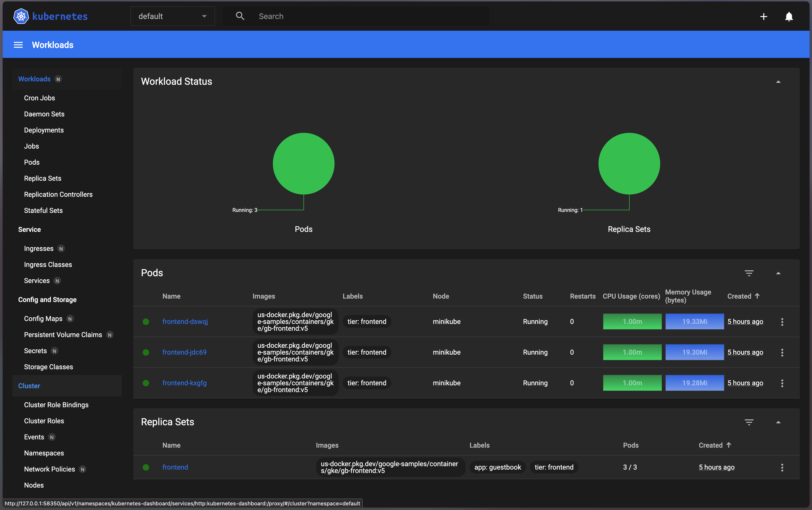This screenshot has width=812, height=510.
Task: Click frontend-kxgfg green CPU usage bar
Action: [632, 383]
